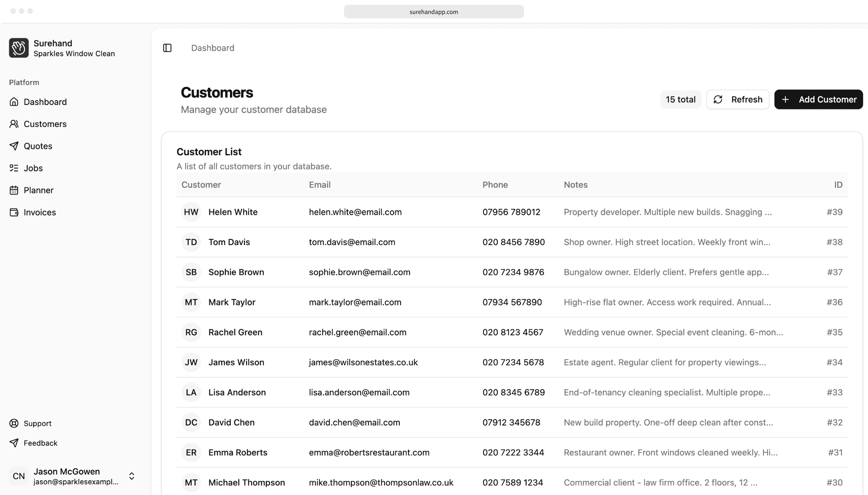Click the Jobs checklist icon
The width and height of the screenshot is (868, 495).
coord(14,168)
